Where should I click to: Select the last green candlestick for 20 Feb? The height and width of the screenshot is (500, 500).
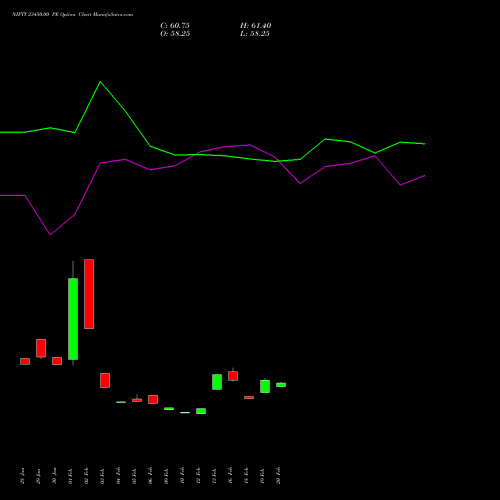281,385
